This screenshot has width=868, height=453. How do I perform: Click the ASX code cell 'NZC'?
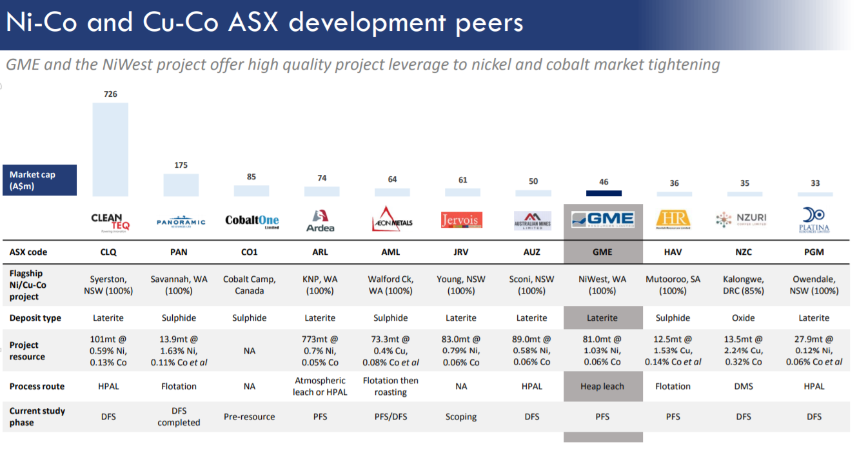click(x=744, y=252)
